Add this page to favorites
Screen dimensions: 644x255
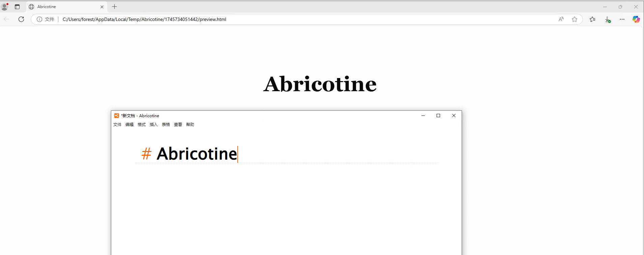575,19
